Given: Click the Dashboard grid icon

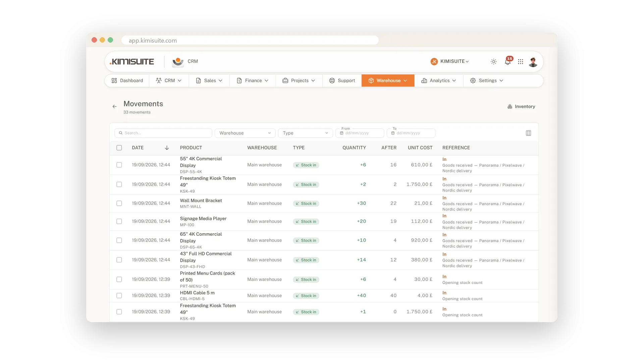Looking at the screenshot, I should pyautogui.click(x=114, y=81).
